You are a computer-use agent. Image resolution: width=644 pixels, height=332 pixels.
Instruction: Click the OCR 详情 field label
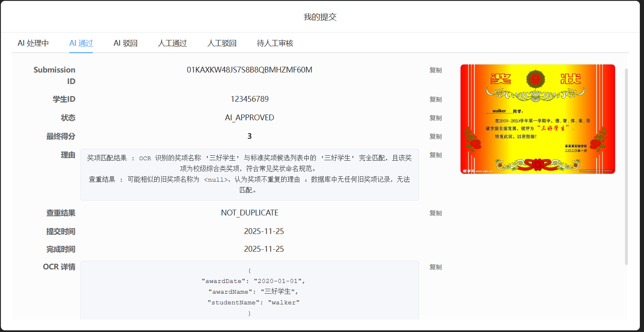click(x=59, y=267)
